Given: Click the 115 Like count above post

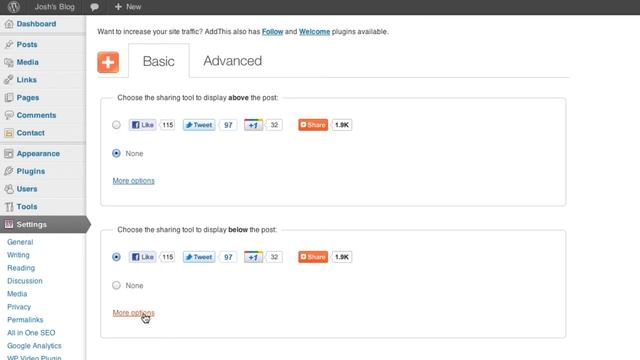Looking at the screenshot, I should [x=167, y=125].
